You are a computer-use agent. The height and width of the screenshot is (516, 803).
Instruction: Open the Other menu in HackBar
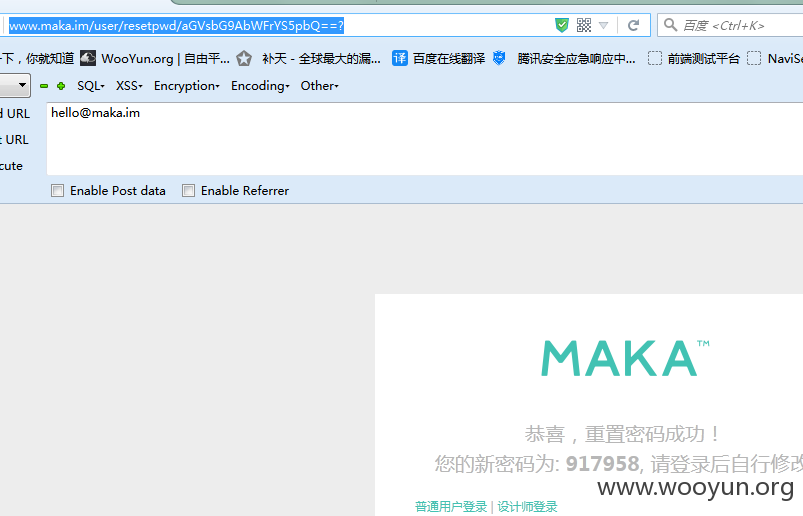click(320, 86)
